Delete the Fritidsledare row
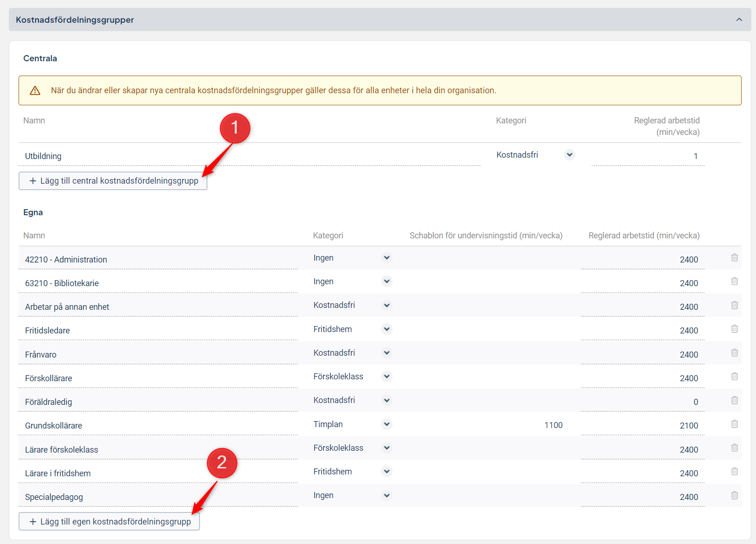Image resolution: width=756 pixels, height=544 pixels. pyautogui.click(x=735, y=329)
